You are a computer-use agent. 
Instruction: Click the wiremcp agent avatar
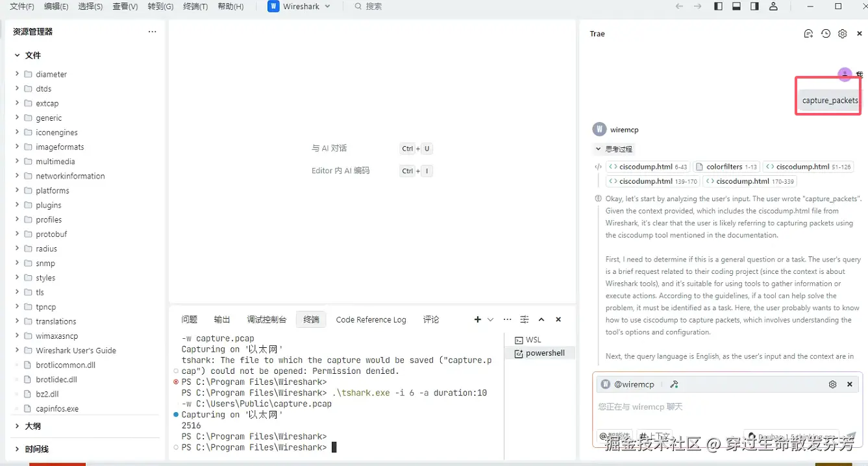tap(599, 129)
